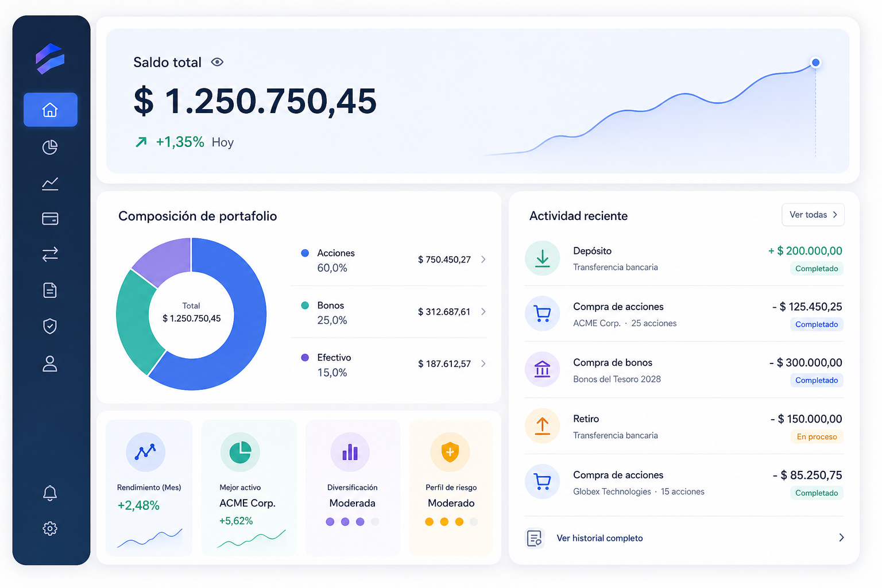Click the "+ $ 200.000,00" deposit amount
The image size is (882, 588).
pyautogui.click(x=805, y=251)
